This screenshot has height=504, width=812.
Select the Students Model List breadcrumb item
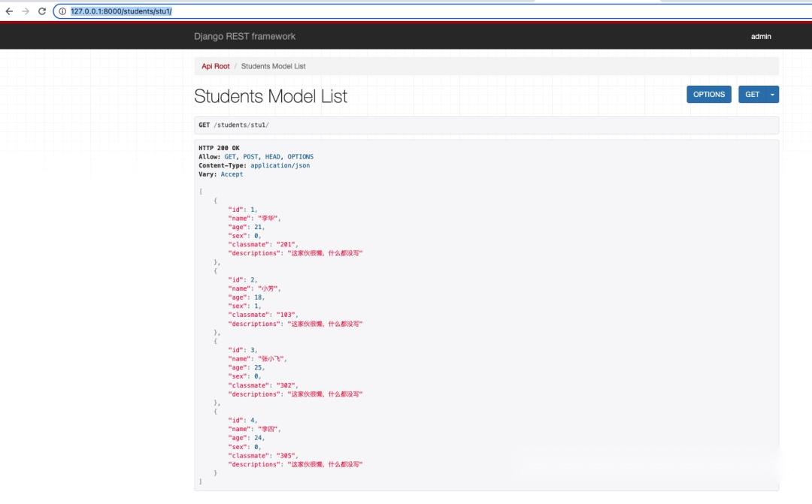click(272, 66)
